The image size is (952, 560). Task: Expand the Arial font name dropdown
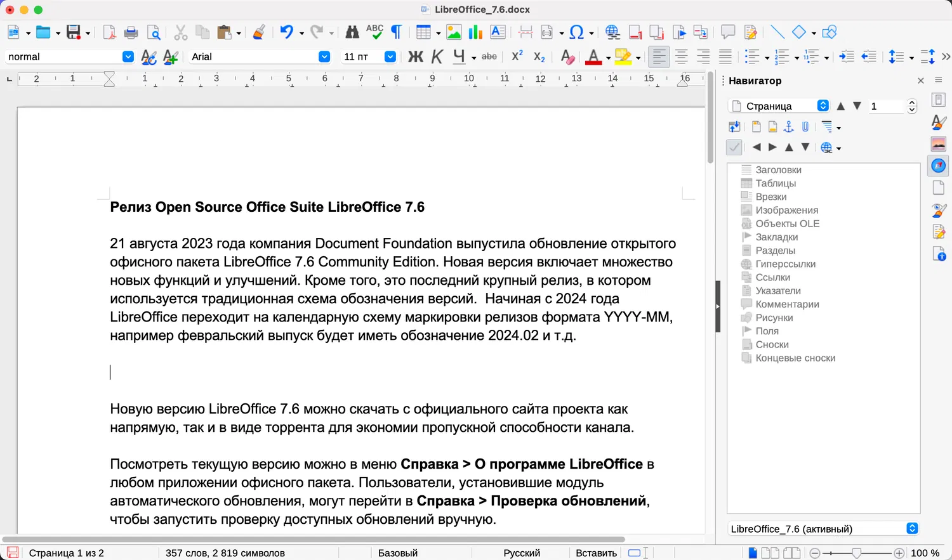324,57
